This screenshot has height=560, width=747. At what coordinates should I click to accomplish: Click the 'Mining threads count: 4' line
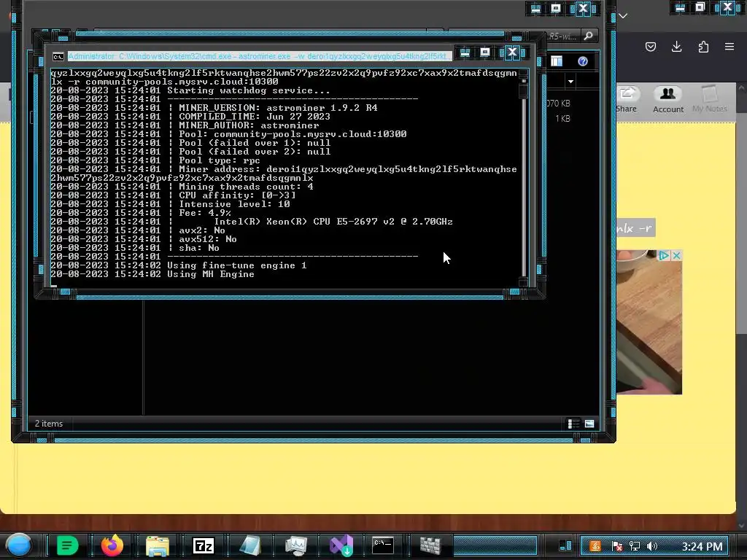click(246, 187)
